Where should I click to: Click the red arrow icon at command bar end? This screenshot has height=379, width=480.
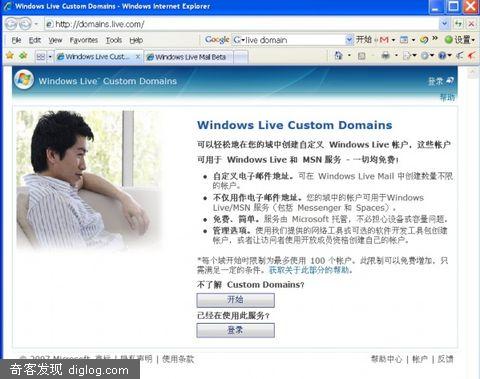[471, 56]
